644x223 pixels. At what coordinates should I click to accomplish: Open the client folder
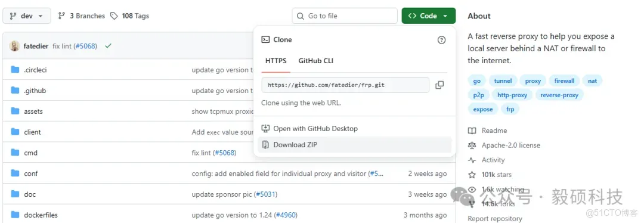pos(32,132)
